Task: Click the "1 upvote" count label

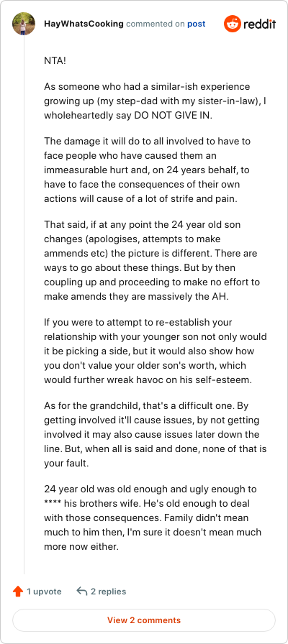Action: (x=44, y=592)
